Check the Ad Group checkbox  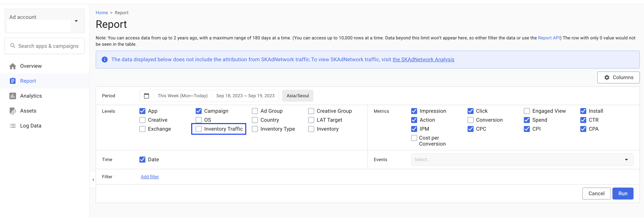(x=255, y=111)
